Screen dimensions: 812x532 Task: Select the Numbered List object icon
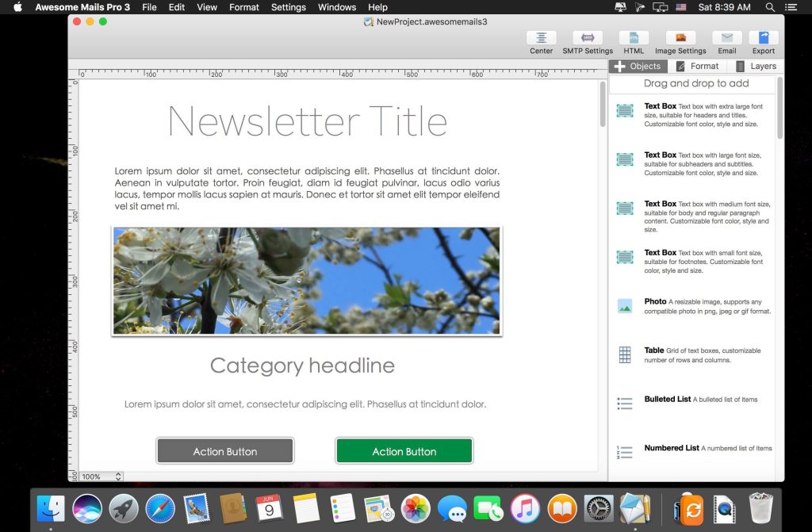tap(625, 453)
